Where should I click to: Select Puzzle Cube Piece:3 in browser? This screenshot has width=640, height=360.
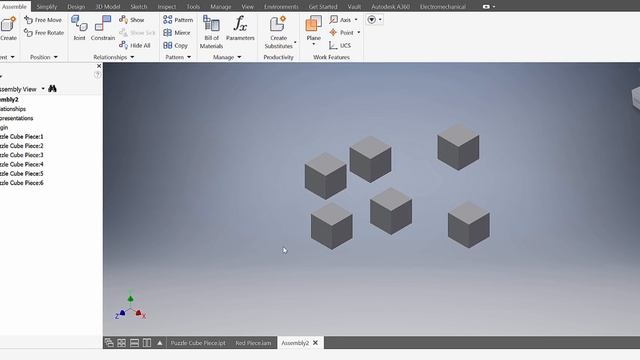22,155
